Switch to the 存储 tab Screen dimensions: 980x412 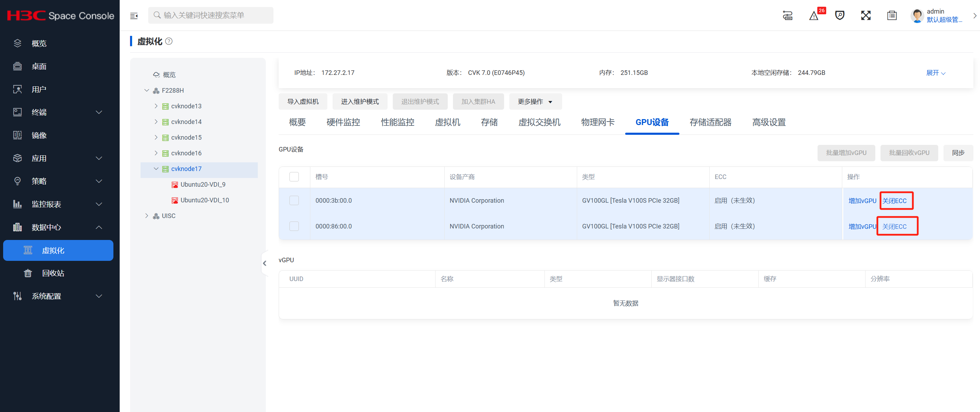[489, 122]
